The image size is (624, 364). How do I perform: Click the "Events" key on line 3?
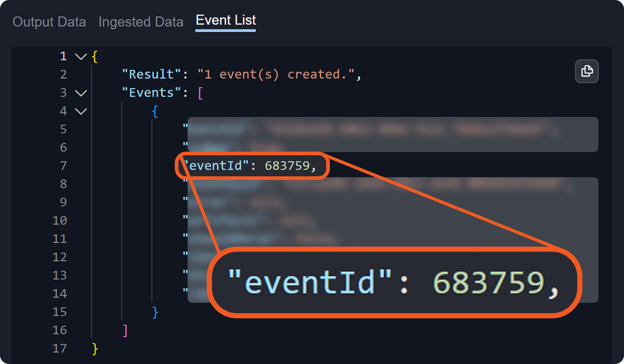(151, 93)
